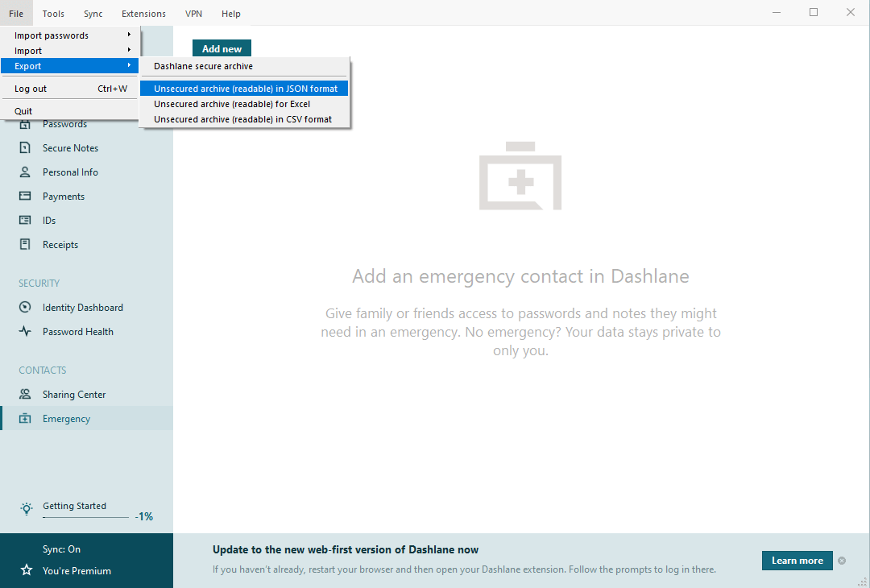Click the Payments card icon
Image resolution: width=870 pixels, height=588 pixels.
click(x=25, y=196)
